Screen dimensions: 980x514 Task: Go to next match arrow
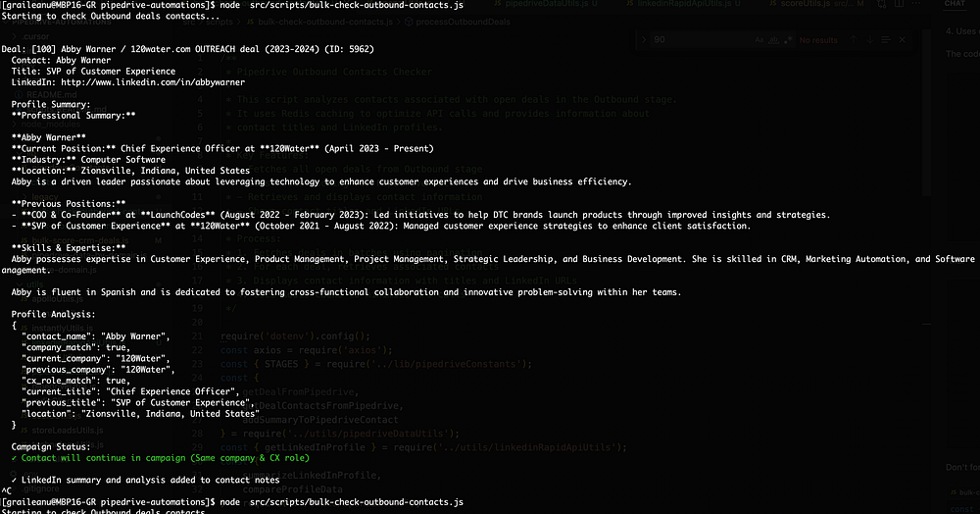coord(869,40)
